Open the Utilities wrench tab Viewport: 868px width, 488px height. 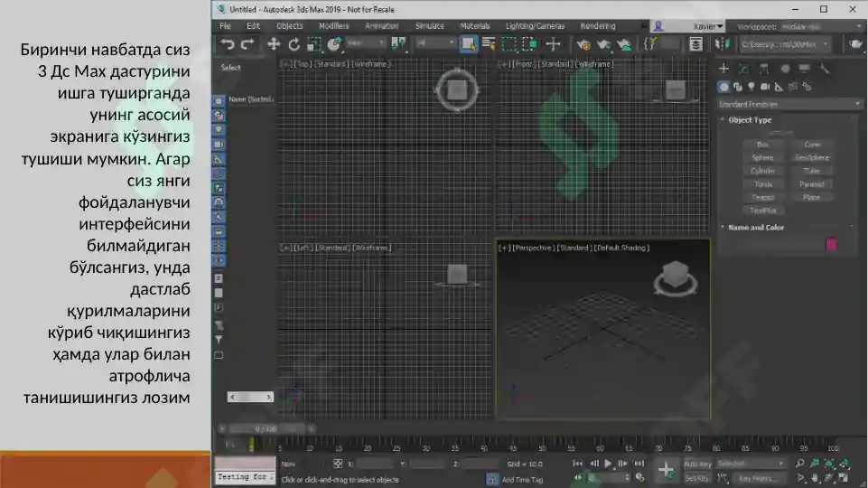point(825,69)
